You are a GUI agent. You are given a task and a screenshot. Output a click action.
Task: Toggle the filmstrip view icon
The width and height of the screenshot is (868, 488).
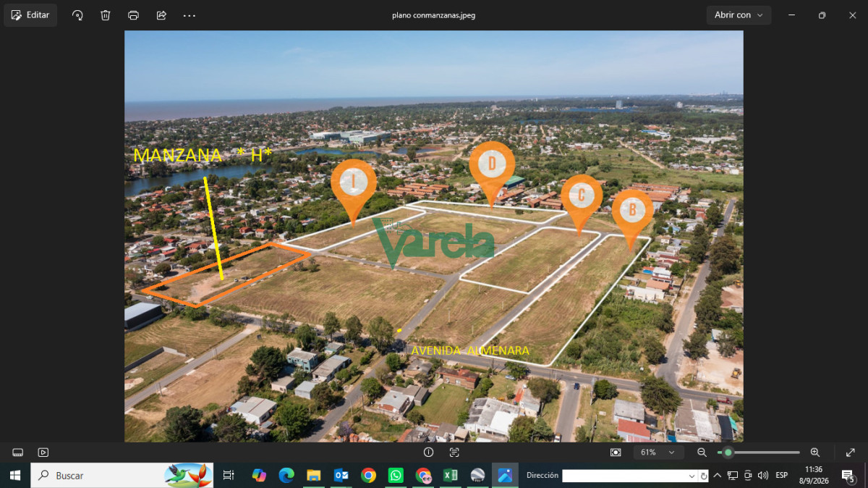[18, 453]
